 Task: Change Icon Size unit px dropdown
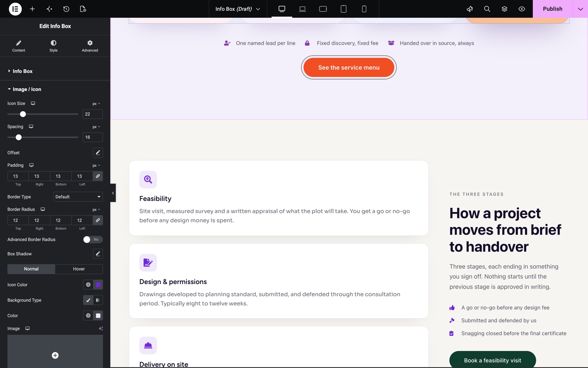(96, 104)
